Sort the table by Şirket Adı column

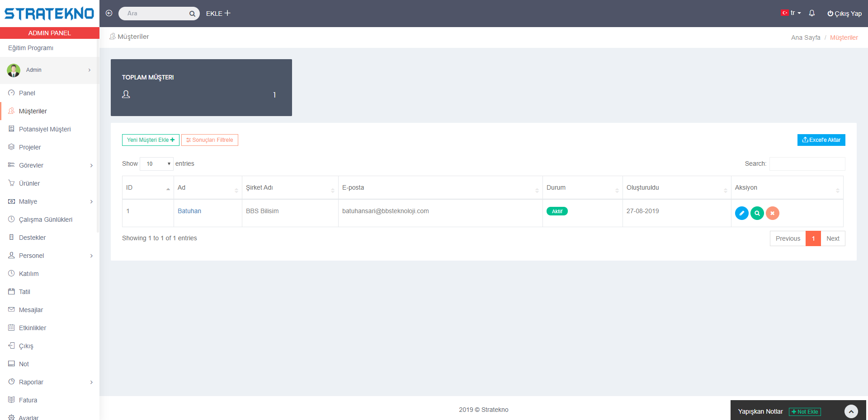[x=289, y=188]
